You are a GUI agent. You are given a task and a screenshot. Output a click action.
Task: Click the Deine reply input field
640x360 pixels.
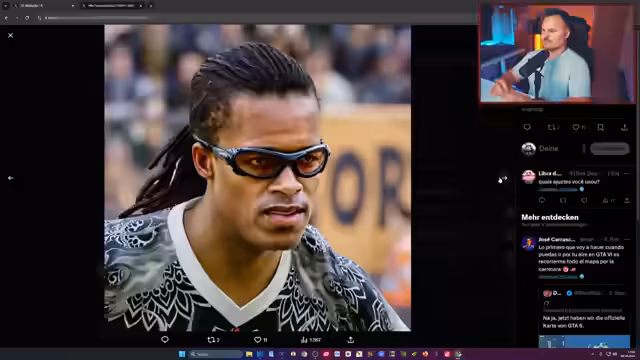click(x=560, y=149)
